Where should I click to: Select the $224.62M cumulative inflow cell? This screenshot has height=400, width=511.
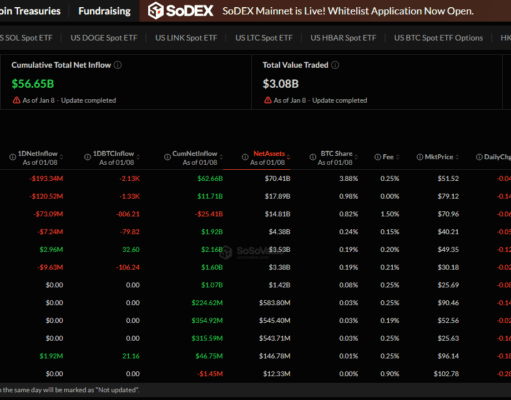(x=207, y=303)
